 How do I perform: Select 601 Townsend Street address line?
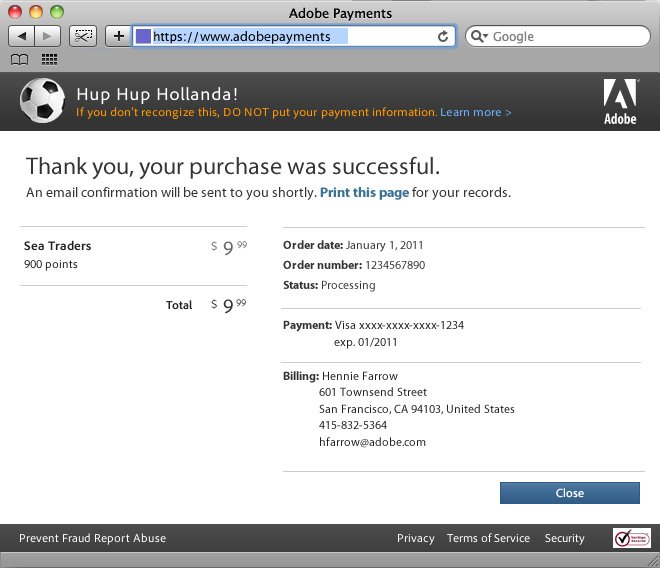373,392
